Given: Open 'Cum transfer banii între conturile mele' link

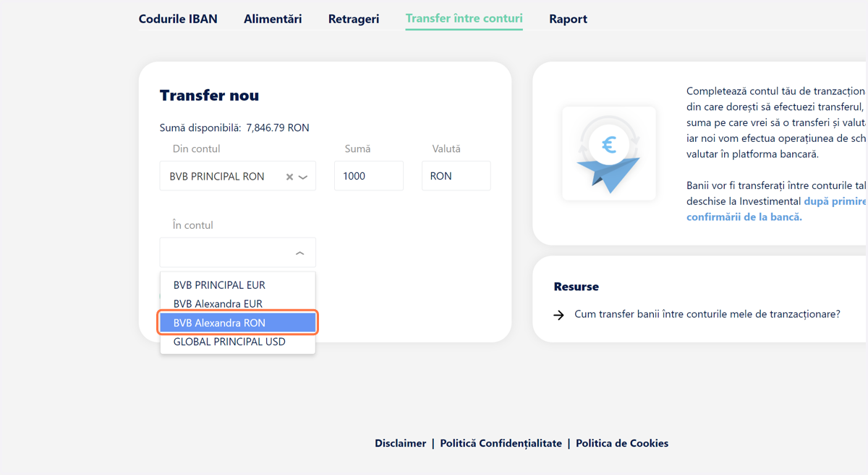Looking at the screenshot, I should point(707,314).
